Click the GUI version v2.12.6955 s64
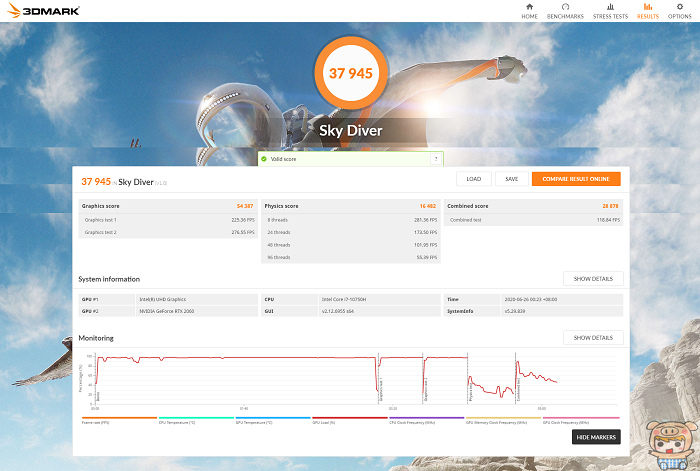 338,311
